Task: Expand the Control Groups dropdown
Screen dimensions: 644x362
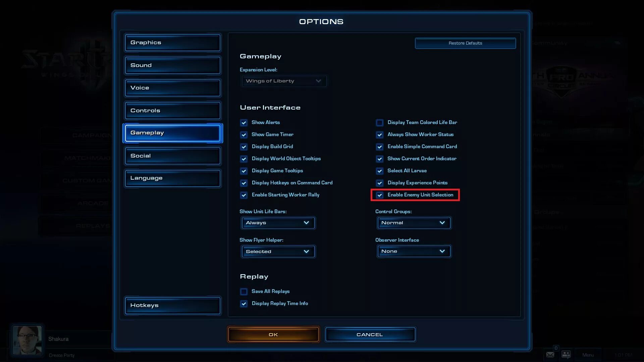Action: click(414, 222)
